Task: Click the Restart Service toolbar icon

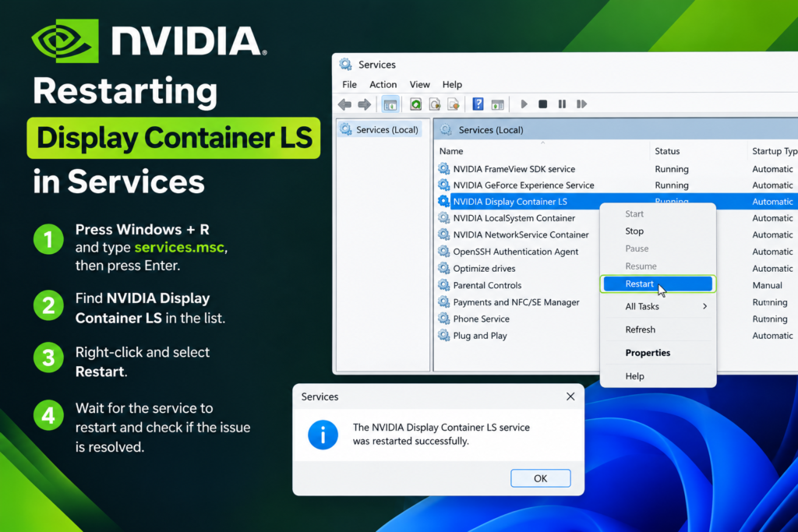Action: coord(581,104)
